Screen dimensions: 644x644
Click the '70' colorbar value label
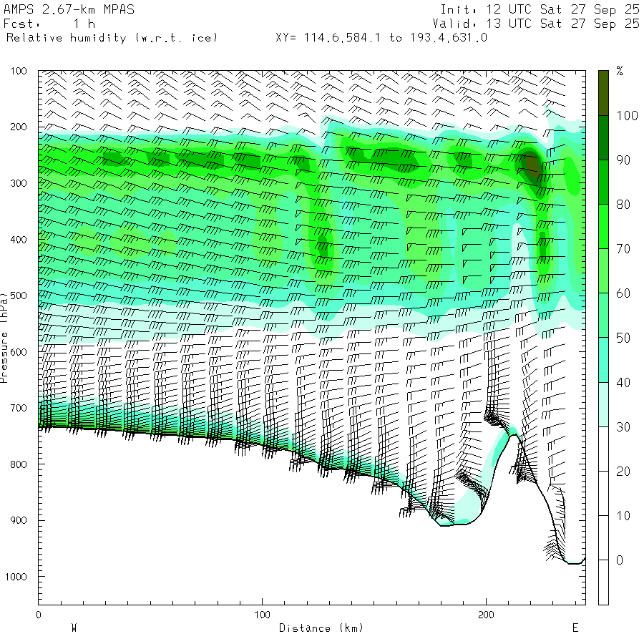pos(623,249)
